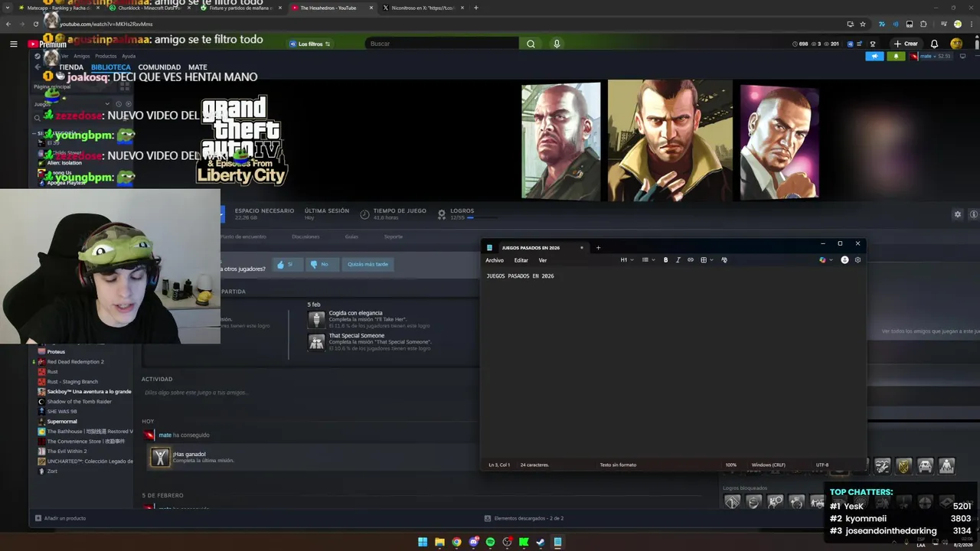Open Elementos descargados downloads status
The width and height of the screenshot is (980, 551).
pos(524,518)
